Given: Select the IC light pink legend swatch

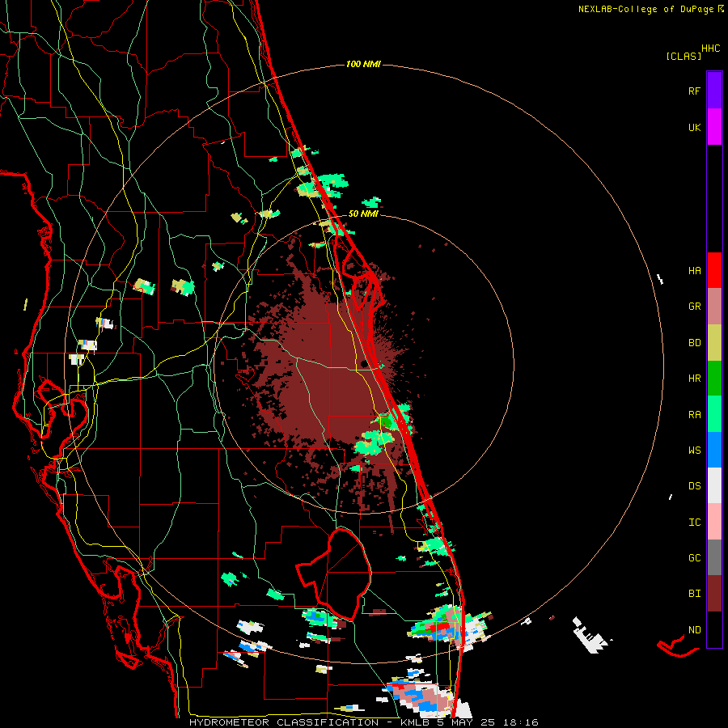Looking at the screenshot, I should pyautogui.click(x=714, y=522).
